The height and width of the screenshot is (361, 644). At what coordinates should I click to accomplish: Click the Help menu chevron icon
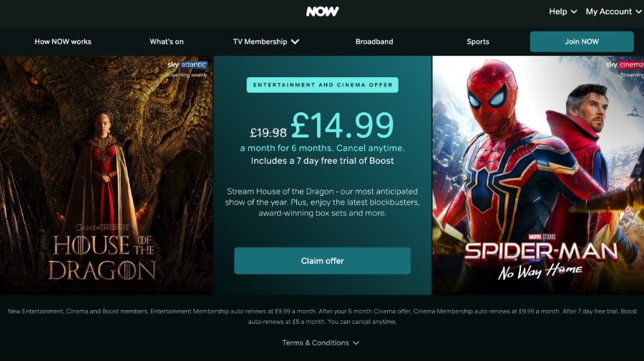(574, 12)
